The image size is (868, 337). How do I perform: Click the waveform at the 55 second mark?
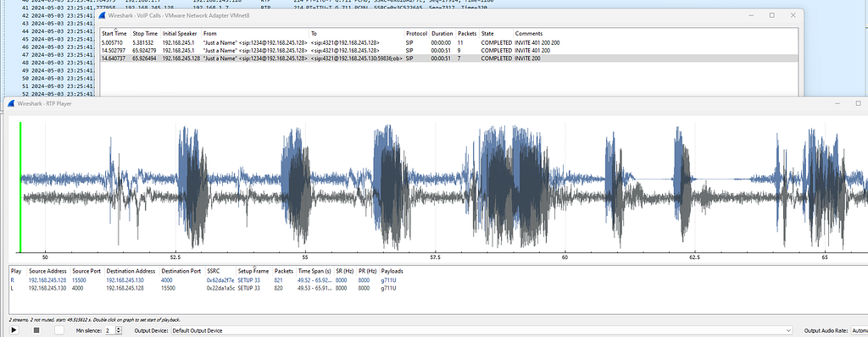point(305,188)
